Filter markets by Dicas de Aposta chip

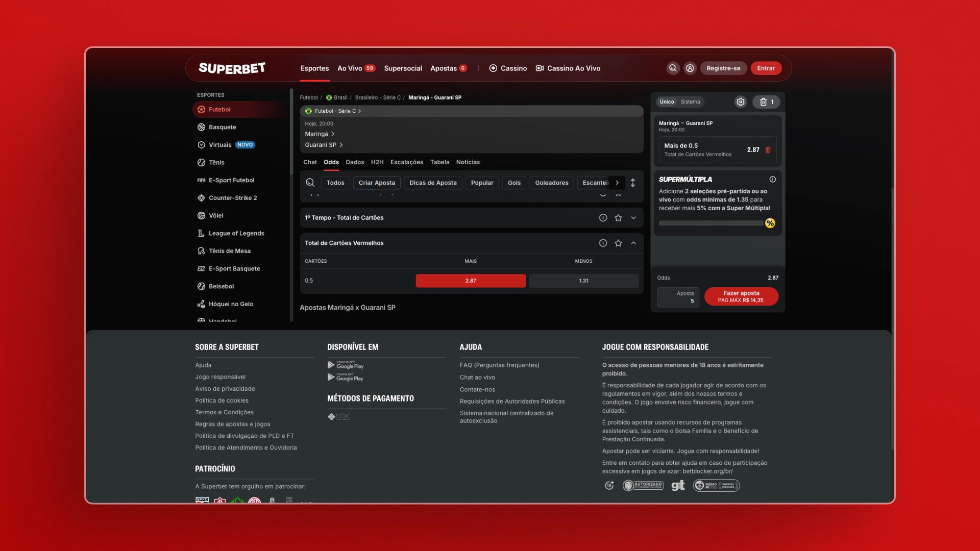(433, 183)
